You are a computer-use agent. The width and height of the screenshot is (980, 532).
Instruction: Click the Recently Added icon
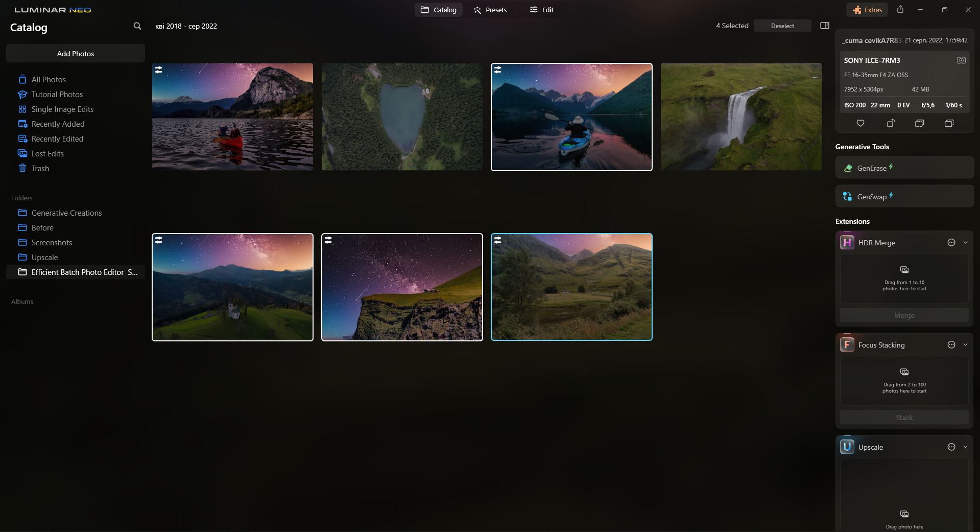coord(22,124)
